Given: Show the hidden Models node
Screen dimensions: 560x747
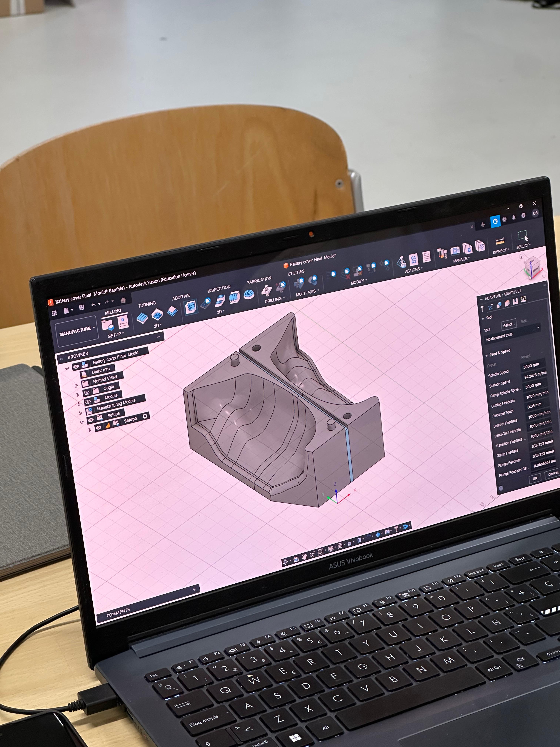Looking at the screenshot, I should (88, 402).
